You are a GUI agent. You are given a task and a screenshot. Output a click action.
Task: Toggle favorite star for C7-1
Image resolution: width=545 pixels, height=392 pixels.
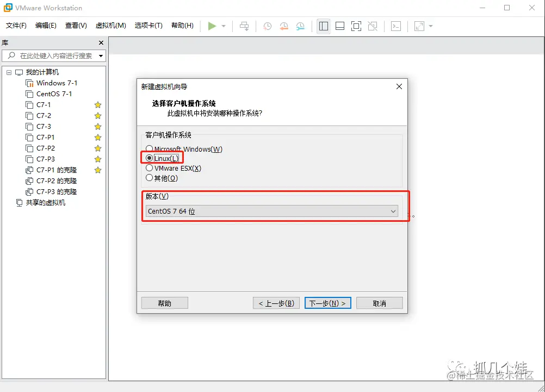(x=98, y=104)
